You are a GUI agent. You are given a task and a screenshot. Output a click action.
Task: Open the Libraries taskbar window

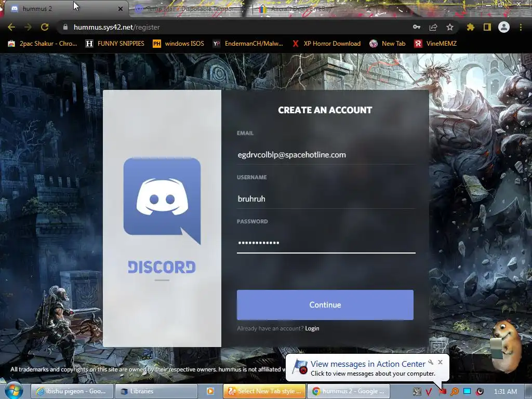tap(155, 391)
